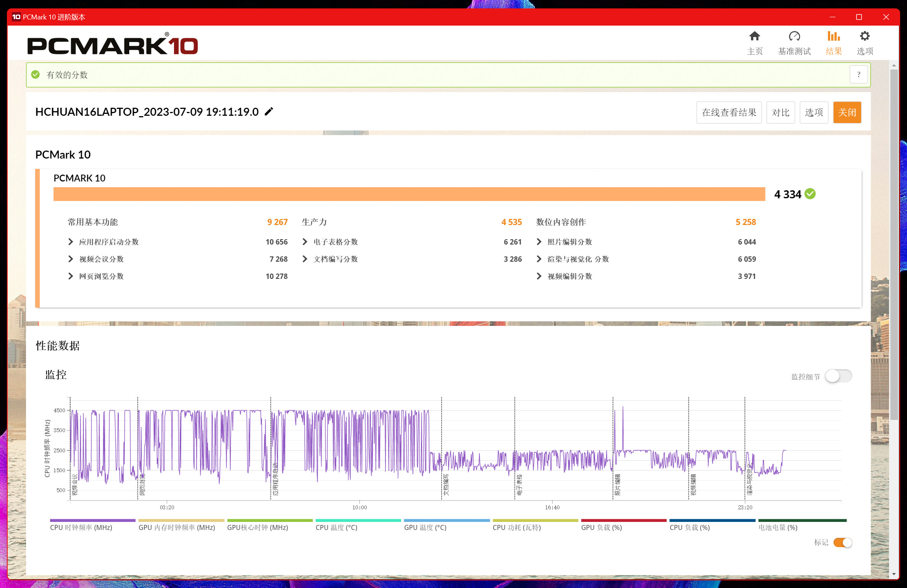
Task: Open the Home (主页) icon
Action: point(754,37)
